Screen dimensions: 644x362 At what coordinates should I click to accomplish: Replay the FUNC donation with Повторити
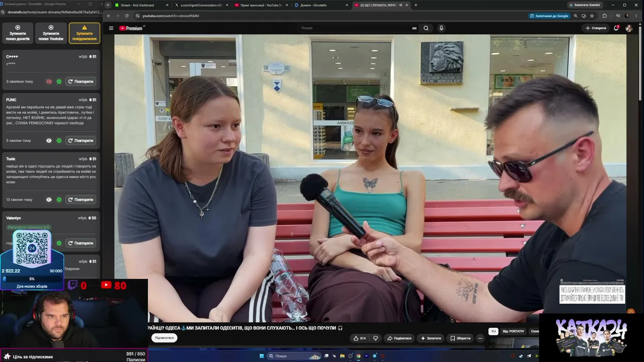(x=80, y=141)
